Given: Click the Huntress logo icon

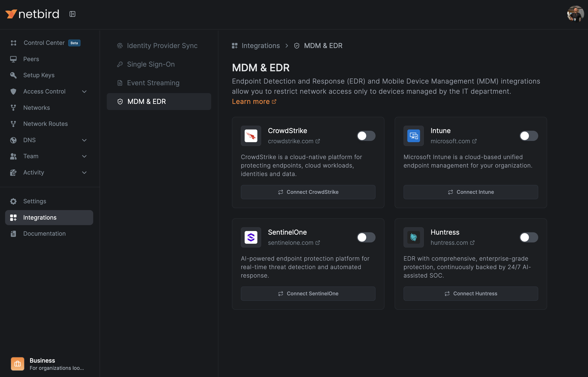Looking at the screenshot, I should pos(413,237).
